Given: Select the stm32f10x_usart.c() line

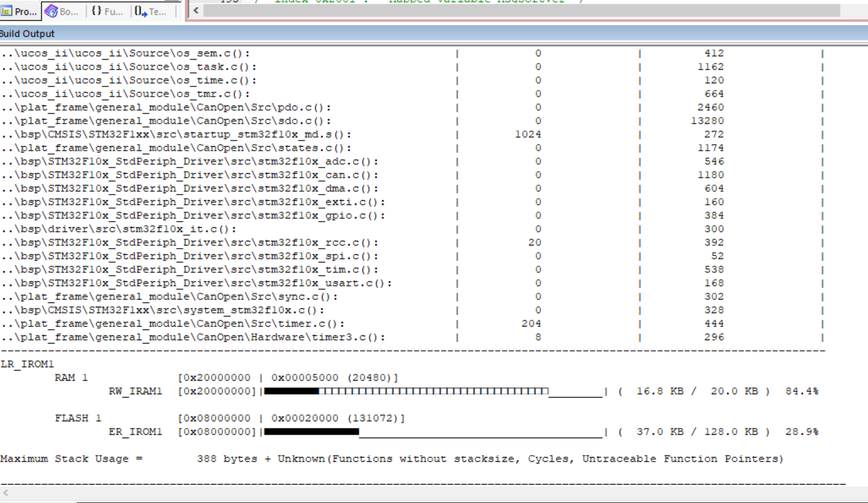Looking at the screenshot, I should pyautogui.click(x=411, y=283).
